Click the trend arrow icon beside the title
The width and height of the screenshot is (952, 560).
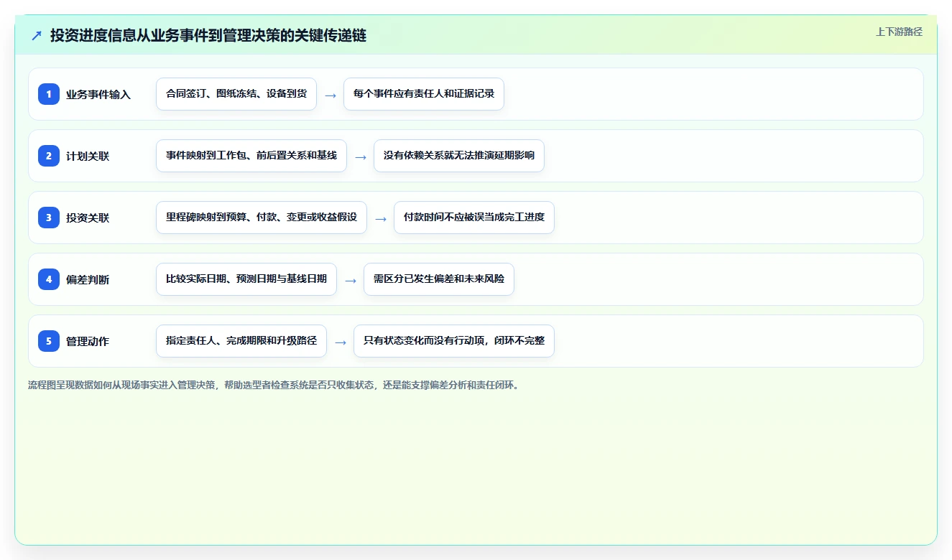coord(37,36)
